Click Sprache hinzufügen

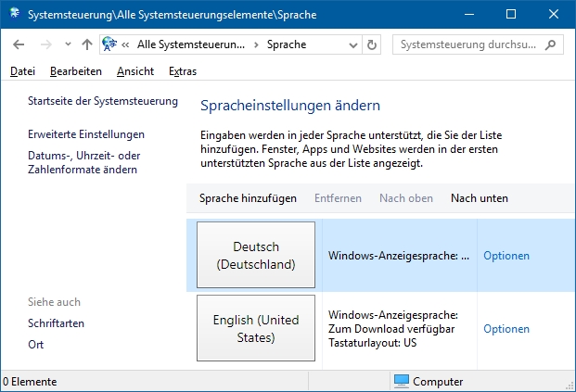(x=248, y=198)
